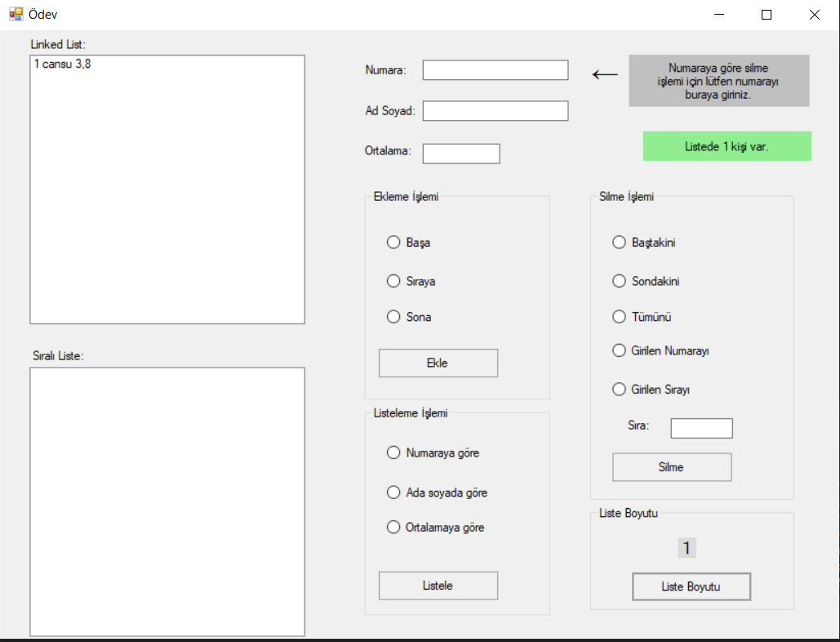This screenshot has height=642, width=840.
Task: Focus the Ortalama input field
Action: coord(460,154)
